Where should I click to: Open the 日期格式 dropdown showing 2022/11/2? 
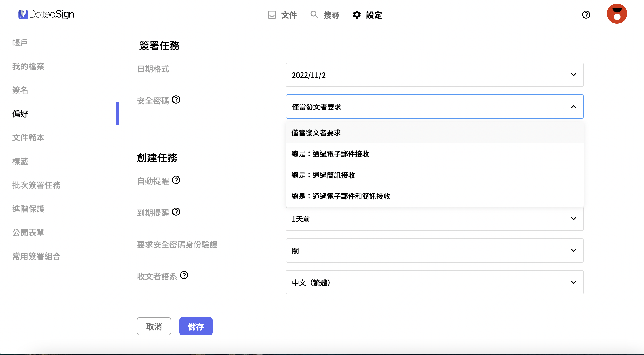434,75
